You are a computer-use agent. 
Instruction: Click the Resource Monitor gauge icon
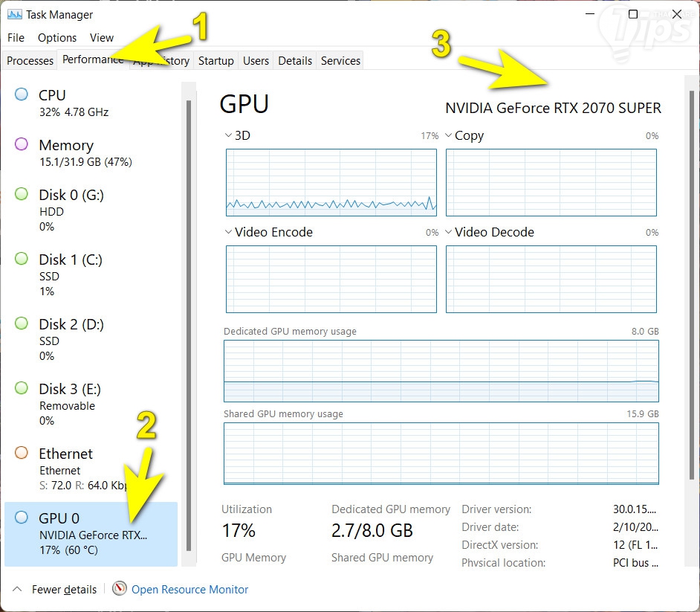(120, 589)
